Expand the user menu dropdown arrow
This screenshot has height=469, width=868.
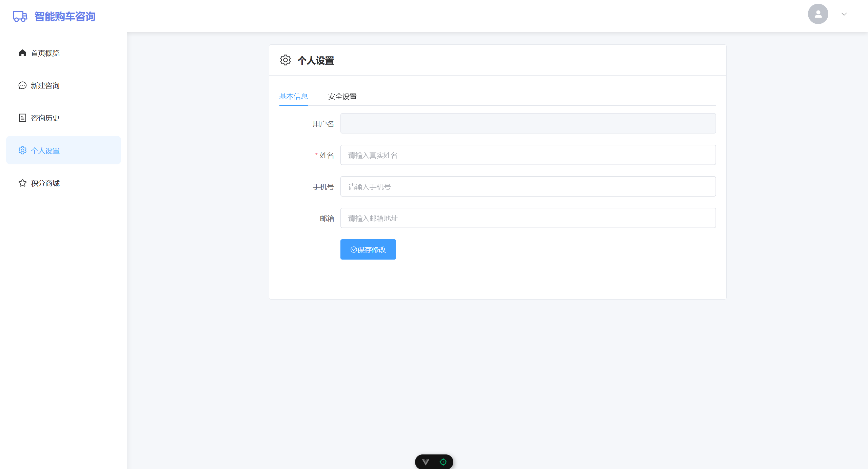844,14
